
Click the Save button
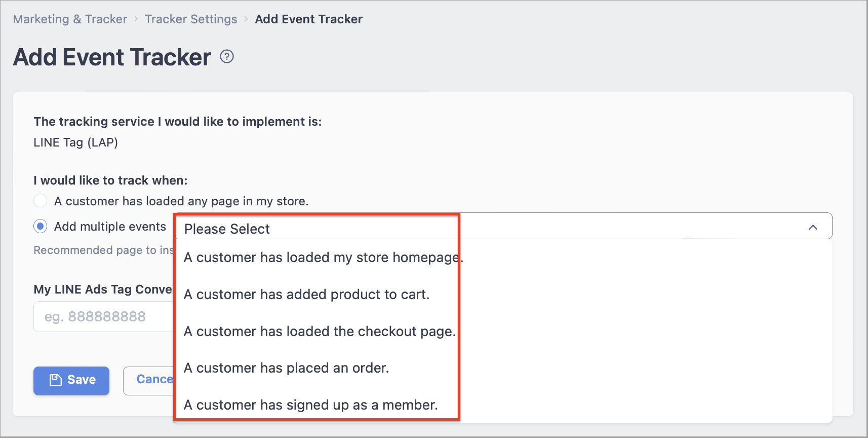point(71,381)
